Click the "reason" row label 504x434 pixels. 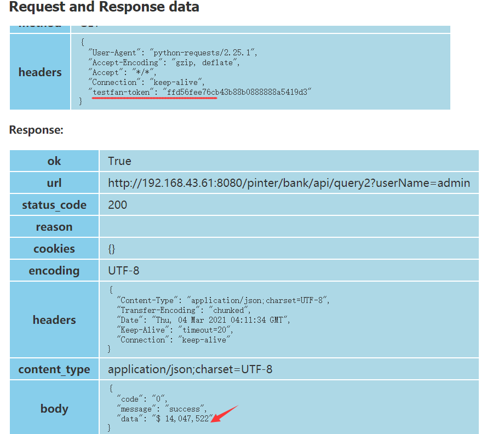[x=54, y=227]
